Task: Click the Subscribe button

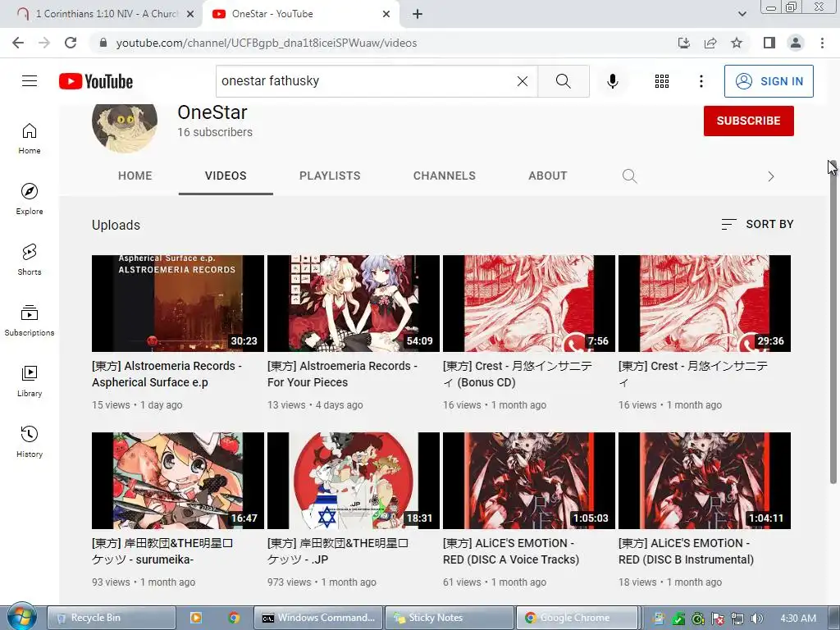Action: tap(748, 121)
